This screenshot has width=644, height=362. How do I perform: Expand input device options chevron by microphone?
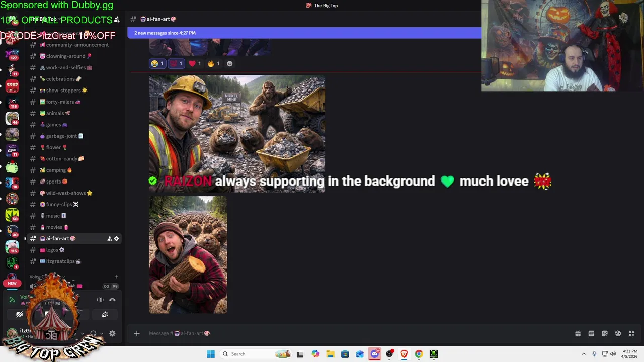(x=83, y=333)
